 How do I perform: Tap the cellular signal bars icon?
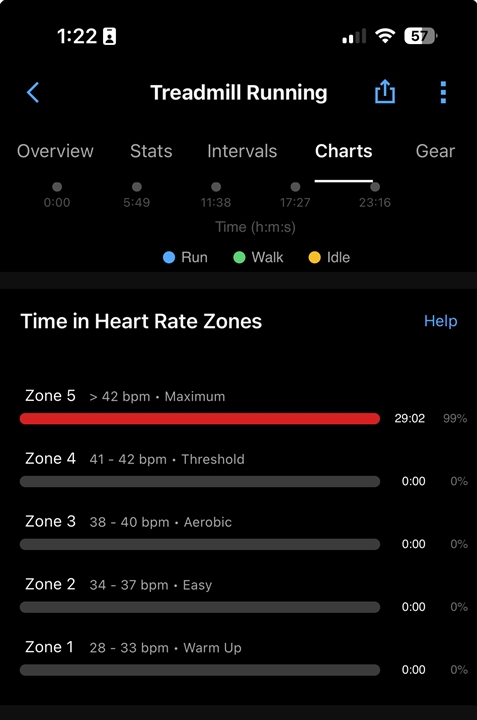[x=354, y=36]
